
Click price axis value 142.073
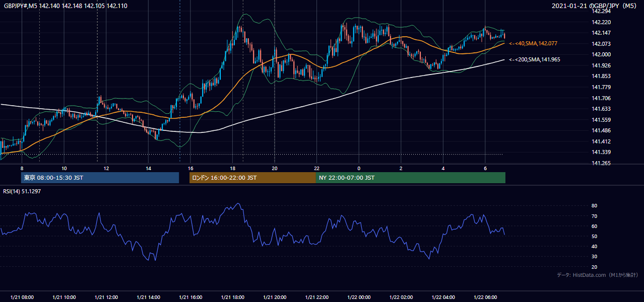coord(601,44)
